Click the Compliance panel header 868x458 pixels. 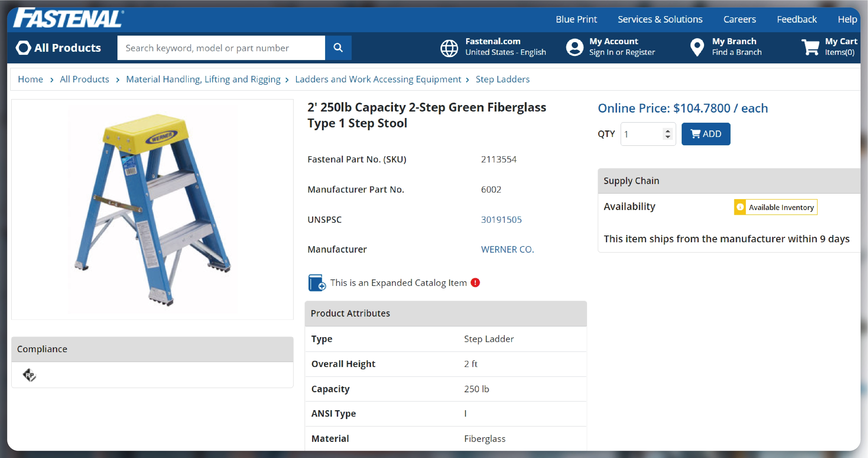tap(152, 349)
